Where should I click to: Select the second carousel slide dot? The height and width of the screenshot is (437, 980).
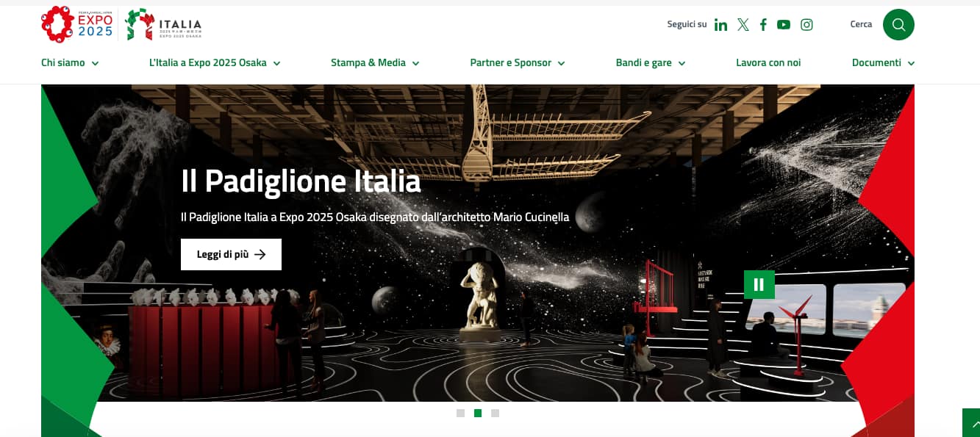pyautogui.click(x=478, y=413)
